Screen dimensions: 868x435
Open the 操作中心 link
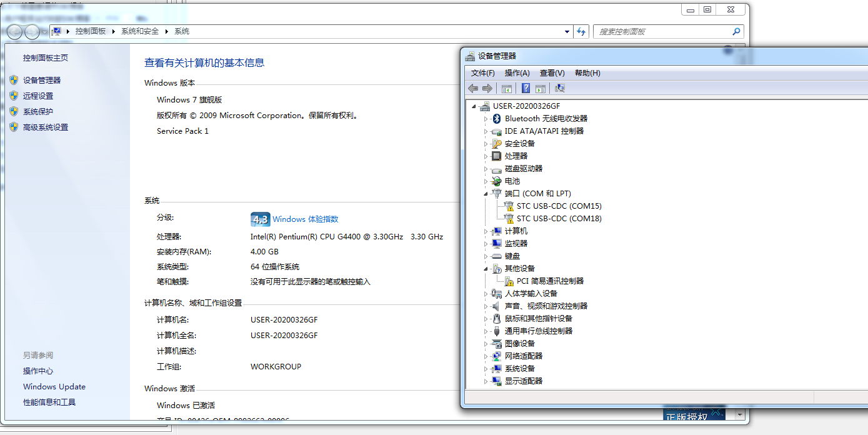pyautogui.click(x=38, y=371)
